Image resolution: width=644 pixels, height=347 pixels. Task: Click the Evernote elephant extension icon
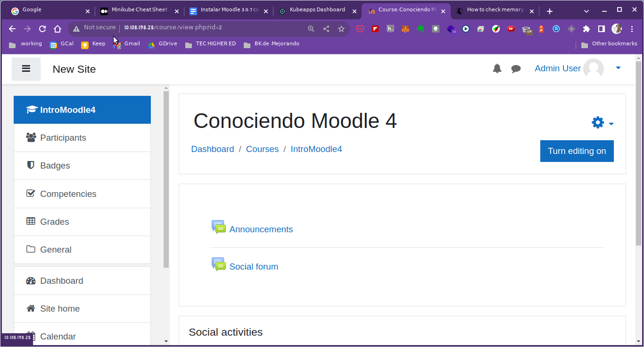tap(421, 29)
